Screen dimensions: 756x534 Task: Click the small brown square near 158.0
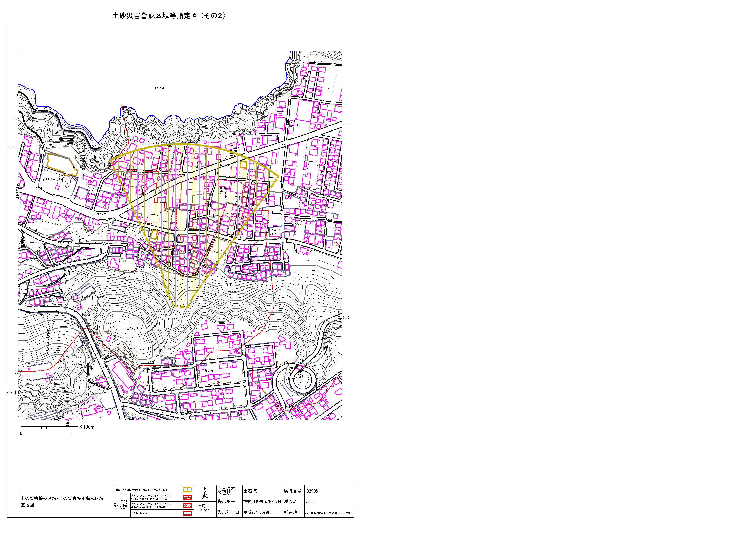[x=243, y=165]
